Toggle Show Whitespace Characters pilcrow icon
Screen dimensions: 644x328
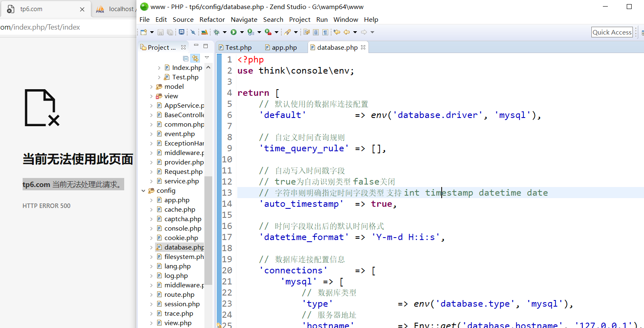[x=325, y=32]
